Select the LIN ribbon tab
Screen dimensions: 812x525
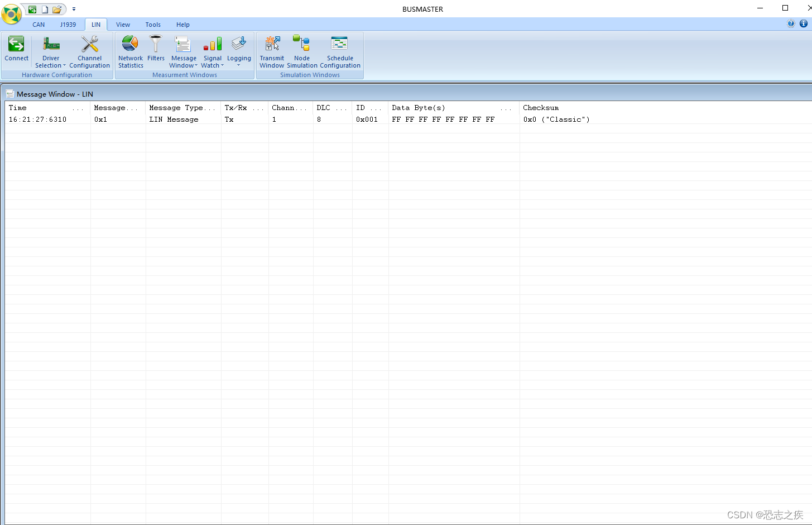[96, 25]
